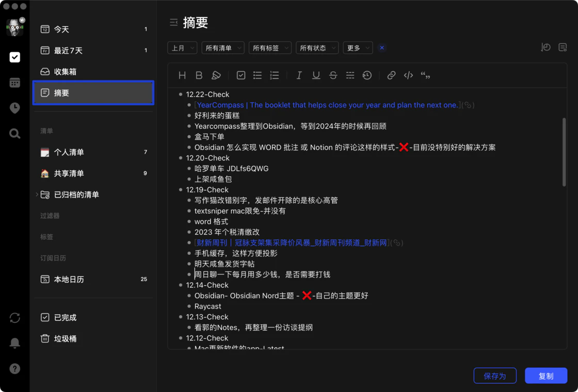Image resolution: width=578 pixels, height=392 pixels.
Task: Click the 复制 button
Action: (x=546, y=376)
